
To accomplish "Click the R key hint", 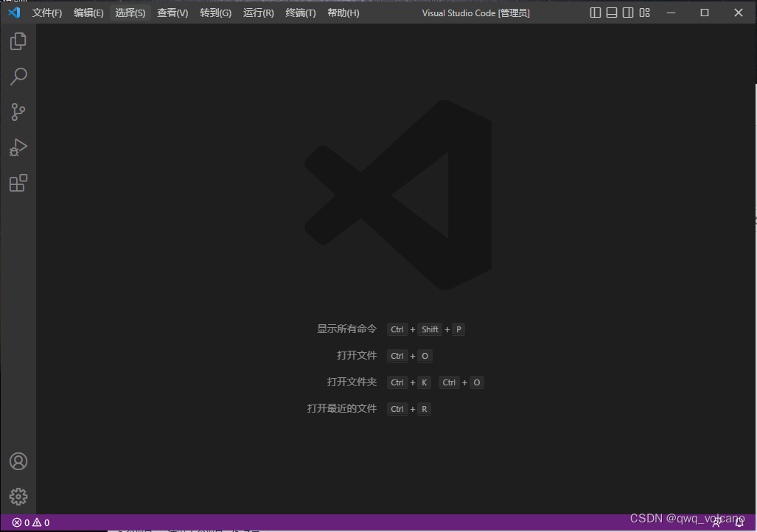I will coord(424,409).
